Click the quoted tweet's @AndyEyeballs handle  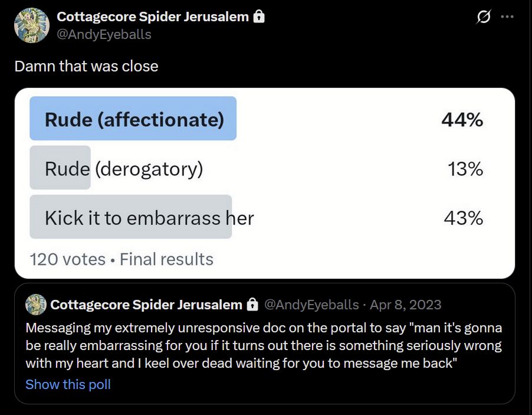(311, 305)
